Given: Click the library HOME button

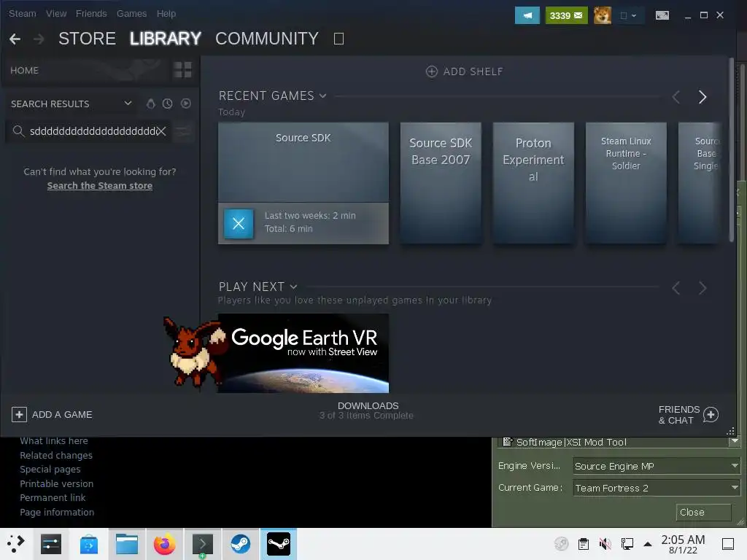Looking at the screenshot, I should point(24,71).
